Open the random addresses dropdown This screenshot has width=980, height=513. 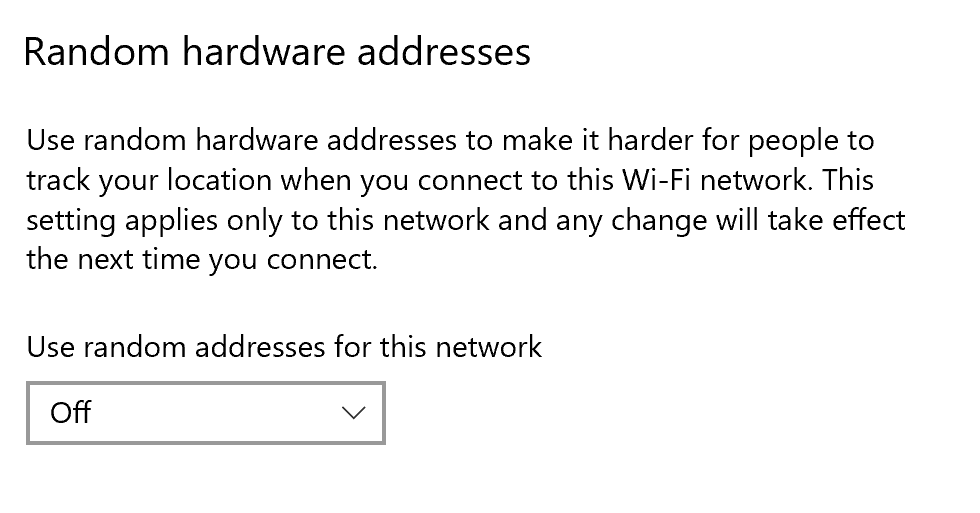pyautogui.click(x=205, y=412)
